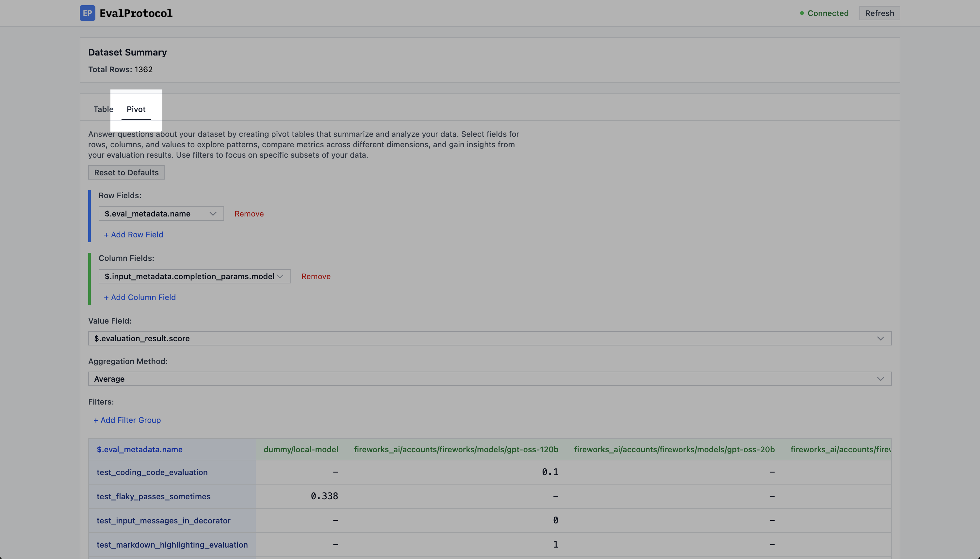Open the $.eval_metadata.name row field dropdown
This screenshot has width=980, height=559.
click(161, 214)
